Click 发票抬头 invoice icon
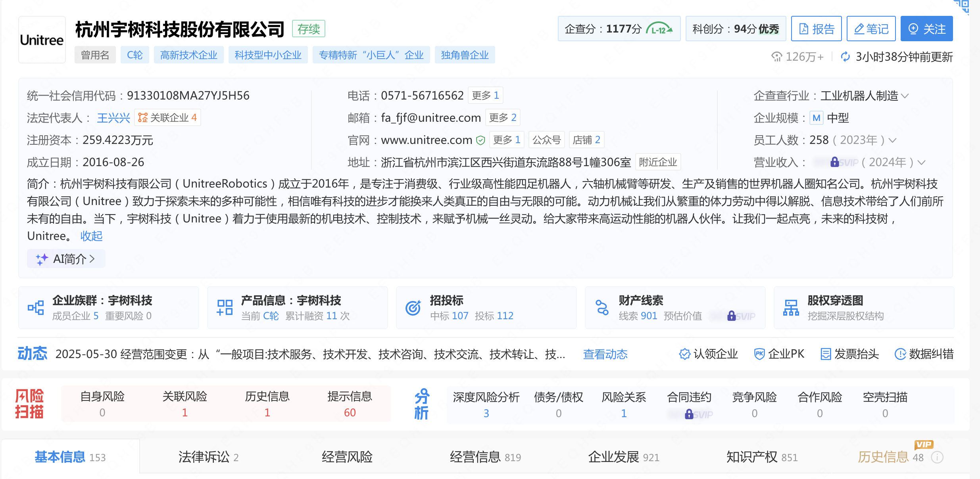 tap(826, 354)
